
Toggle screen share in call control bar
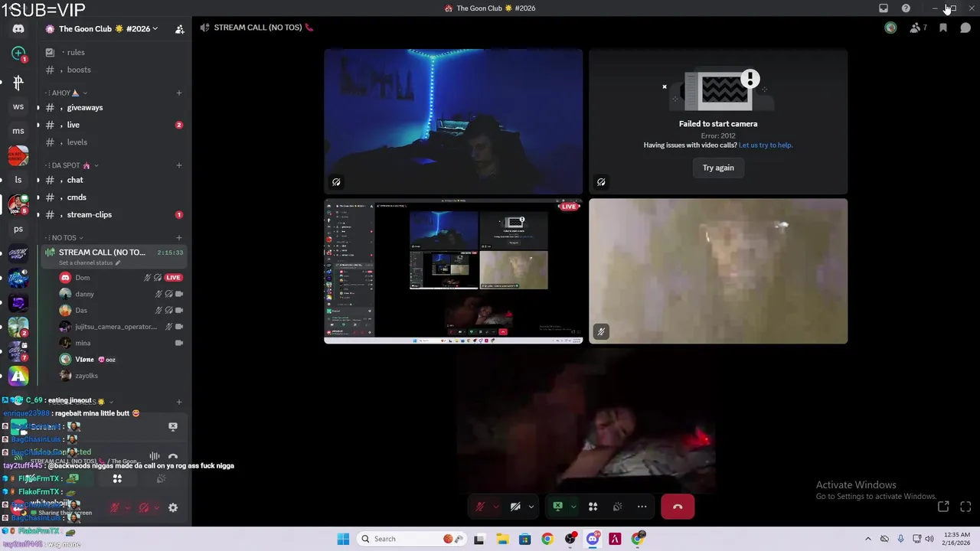557,507
